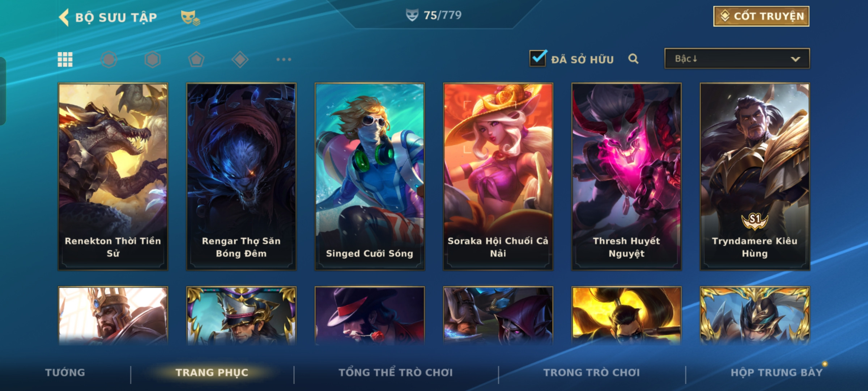Open the Bậc sort order dropdown
This screenshot has height=391, width=868.
tap(737, 59)
